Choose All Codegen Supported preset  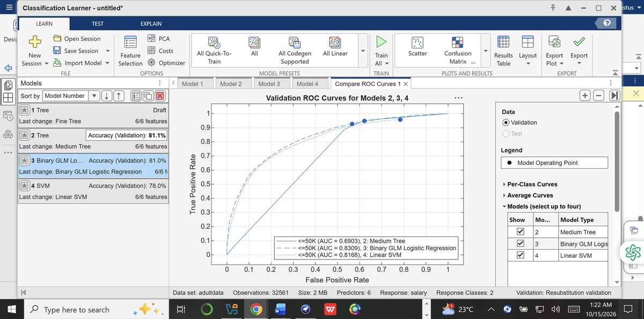pyautogui.click(x=295, y=50)
